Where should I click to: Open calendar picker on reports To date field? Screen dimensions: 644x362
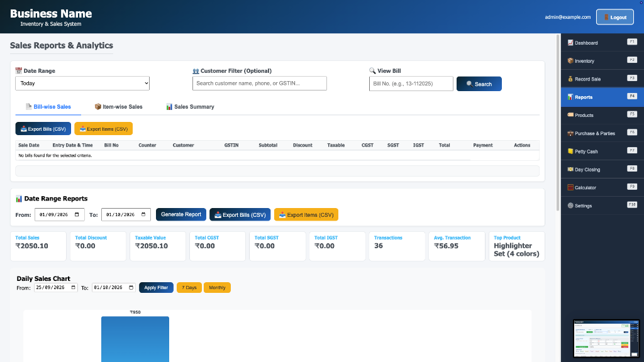[143, 214]
